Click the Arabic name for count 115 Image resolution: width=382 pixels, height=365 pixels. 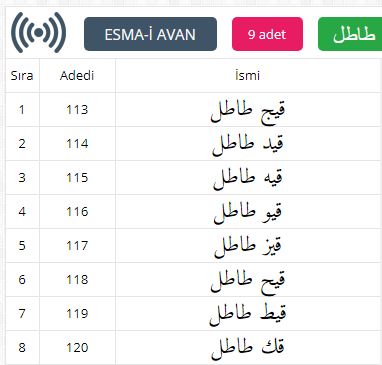248,178
